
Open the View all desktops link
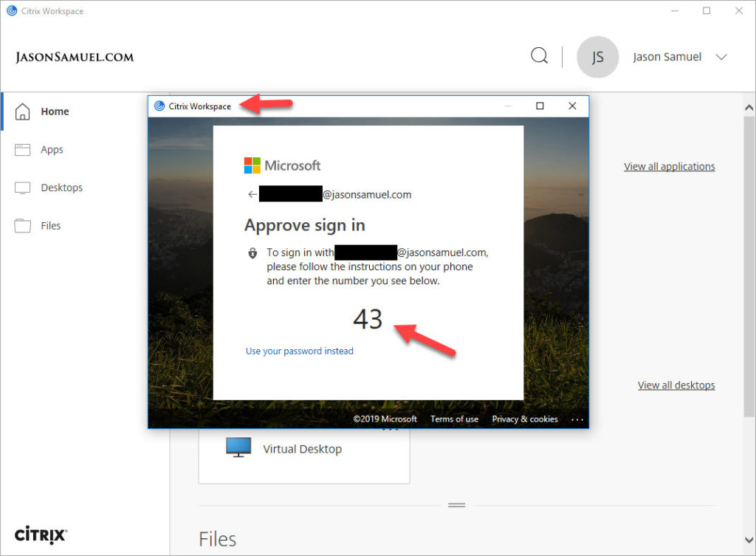tap(676, 385)
